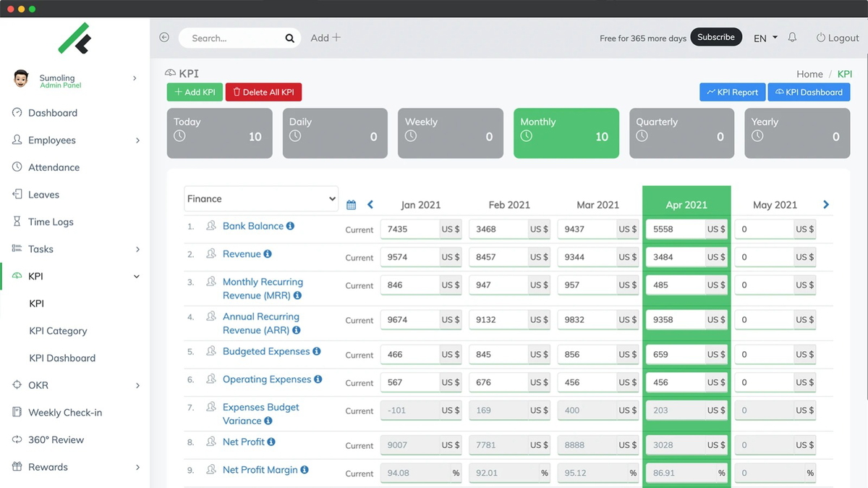The width and height of the screenshot is (868, 488).
Task: Click the notification bell icon
Action: tap(792, 37)
